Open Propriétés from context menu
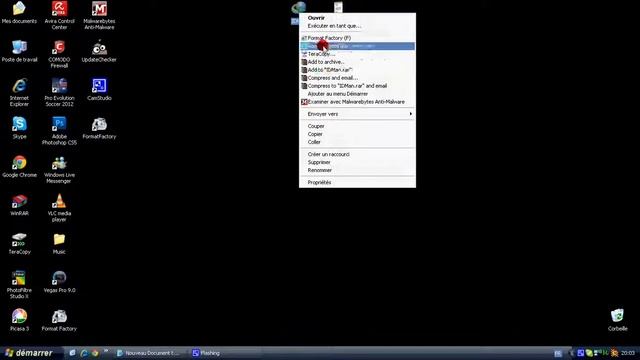The height and width of the screenshot is (360, 640). 357,182
